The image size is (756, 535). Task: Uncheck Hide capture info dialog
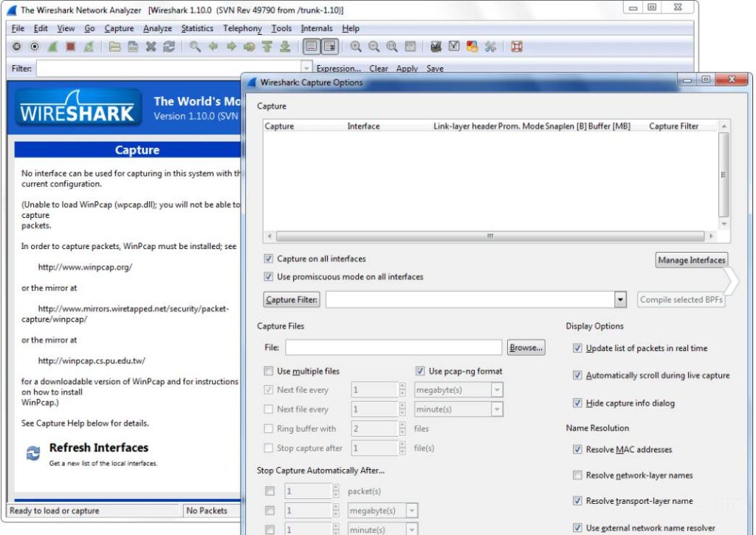pos(577,403)
